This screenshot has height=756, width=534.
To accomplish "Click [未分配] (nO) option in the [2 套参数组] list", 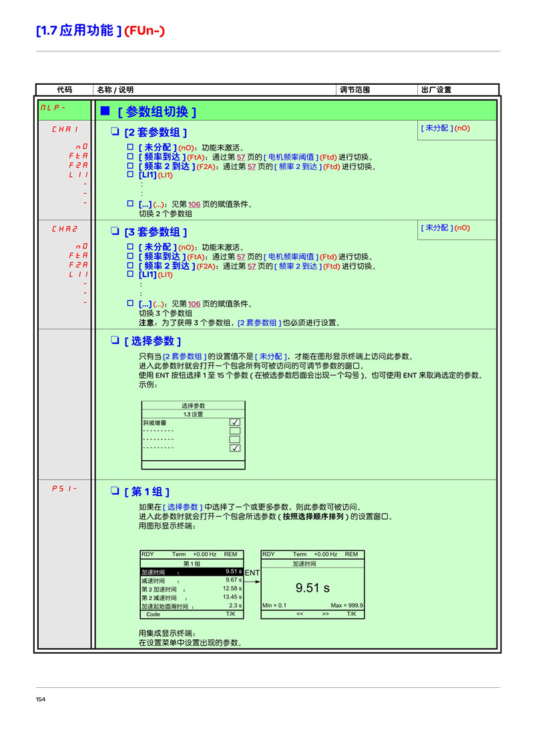I will 166,148.
